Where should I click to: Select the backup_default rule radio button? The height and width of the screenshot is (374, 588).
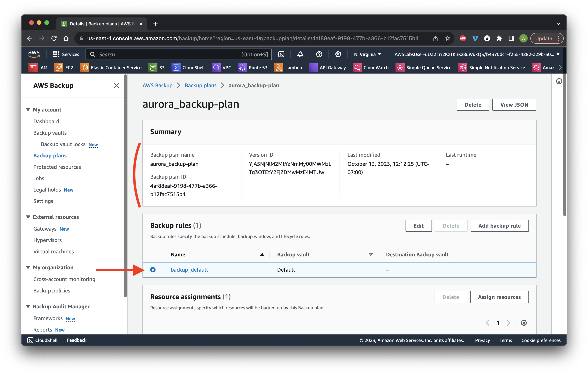(153, 269)
